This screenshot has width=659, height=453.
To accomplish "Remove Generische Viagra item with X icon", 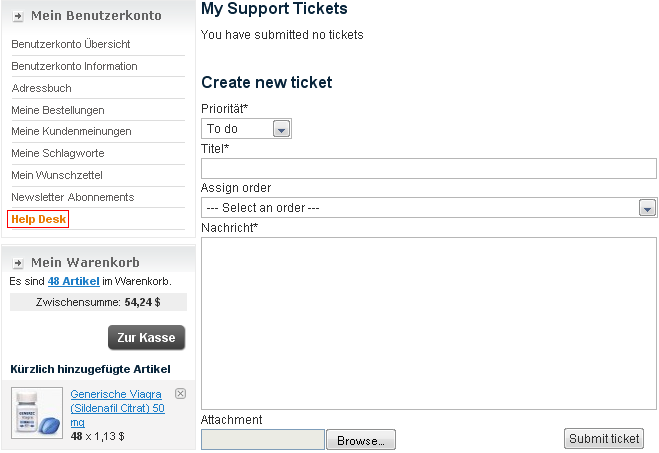I will (180, 394).
